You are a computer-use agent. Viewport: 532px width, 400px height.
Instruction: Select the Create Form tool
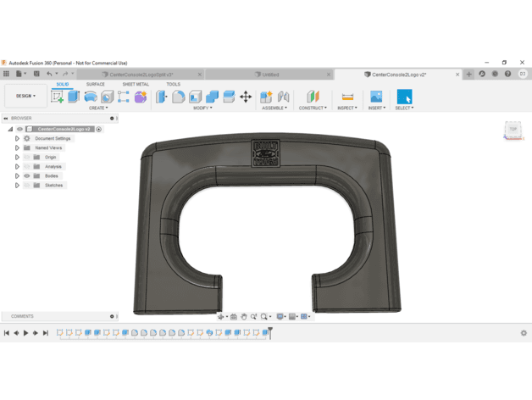141,97
